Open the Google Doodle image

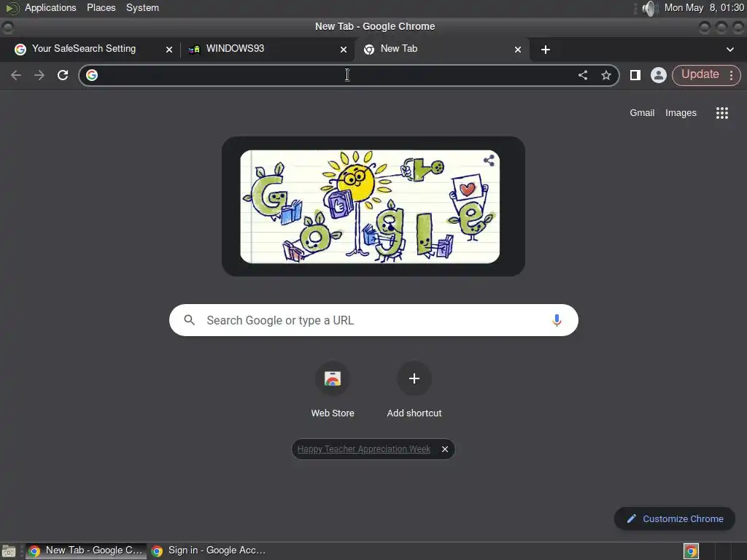tap(370, 206)
